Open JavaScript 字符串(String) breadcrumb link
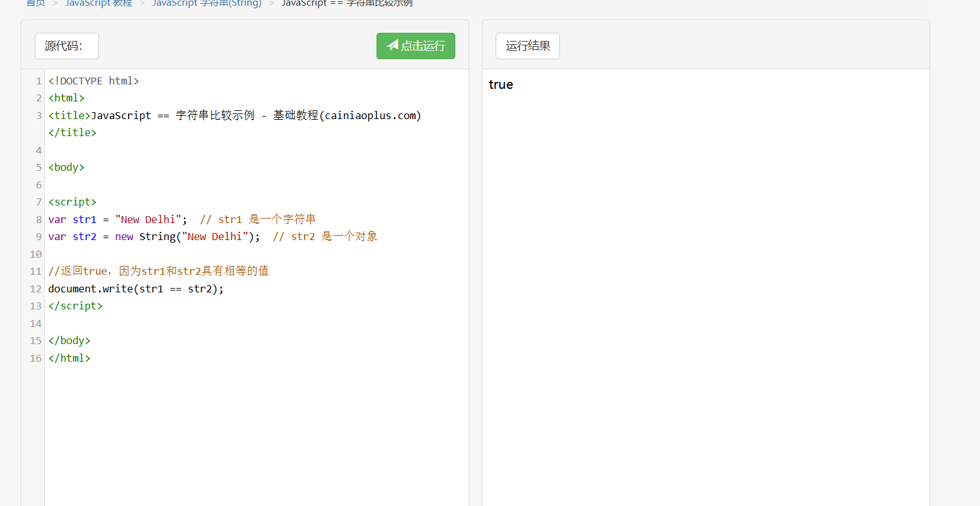 207,3
